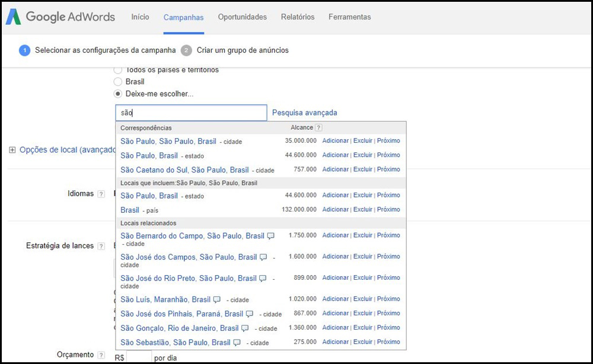This screenshot has height=364, width=593.
Task: Click the speech bubble icon for São Bernardo do Campo
Action: click(x=271, y=236)
